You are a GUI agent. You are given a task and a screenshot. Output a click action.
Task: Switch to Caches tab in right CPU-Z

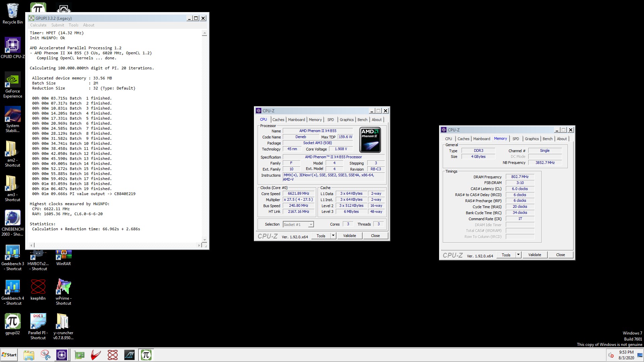463,139
